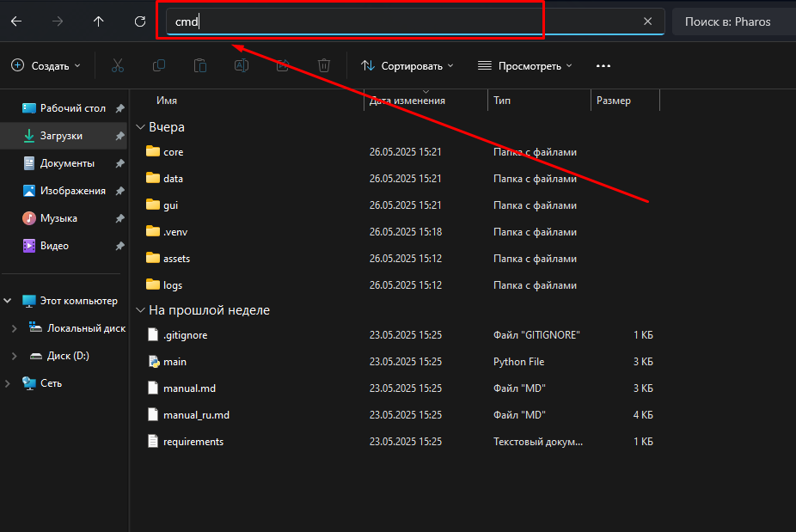Focus the search box for Pharos
Screen dimensions: 796x532
[733, 21]
